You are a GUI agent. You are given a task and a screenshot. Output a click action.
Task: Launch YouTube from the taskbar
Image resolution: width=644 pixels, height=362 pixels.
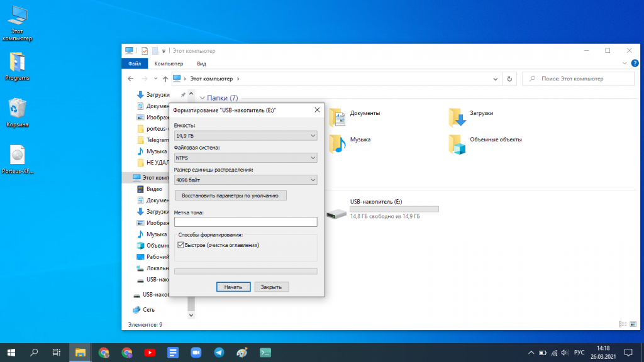150,352
